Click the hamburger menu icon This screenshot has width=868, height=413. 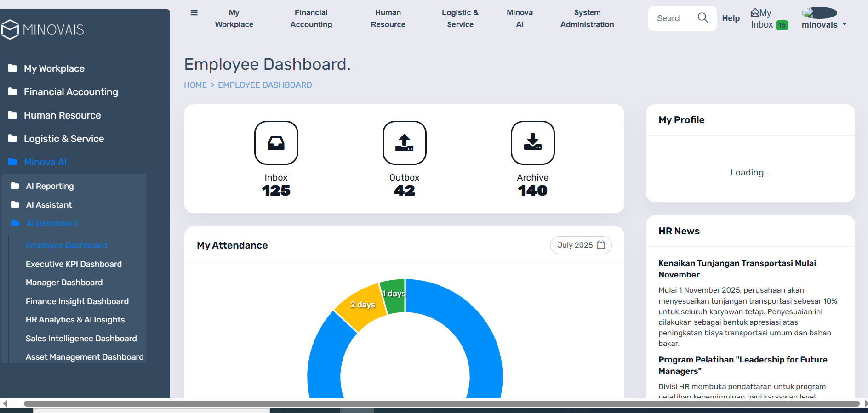click(194, 13)
